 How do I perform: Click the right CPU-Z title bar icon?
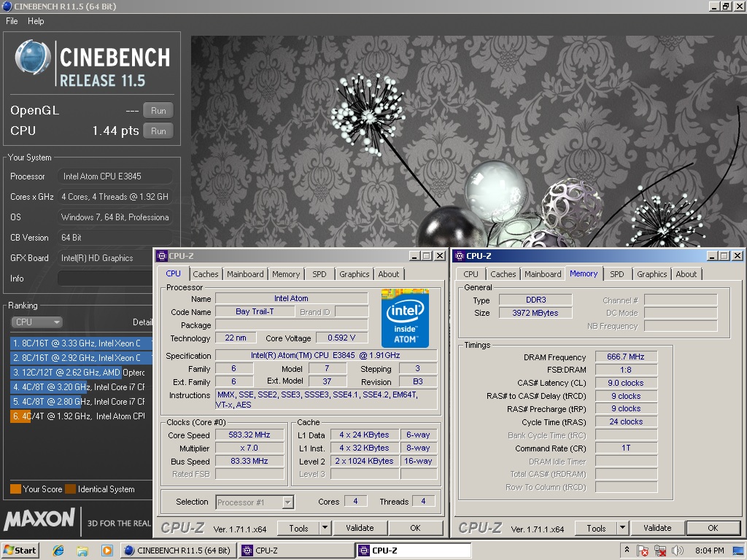[x=460, y=256]
